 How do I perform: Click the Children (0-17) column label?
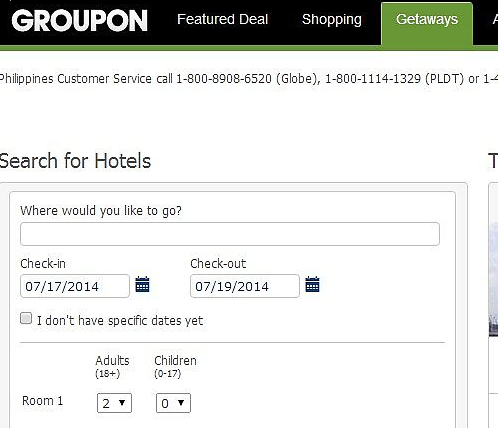[175, 366]
